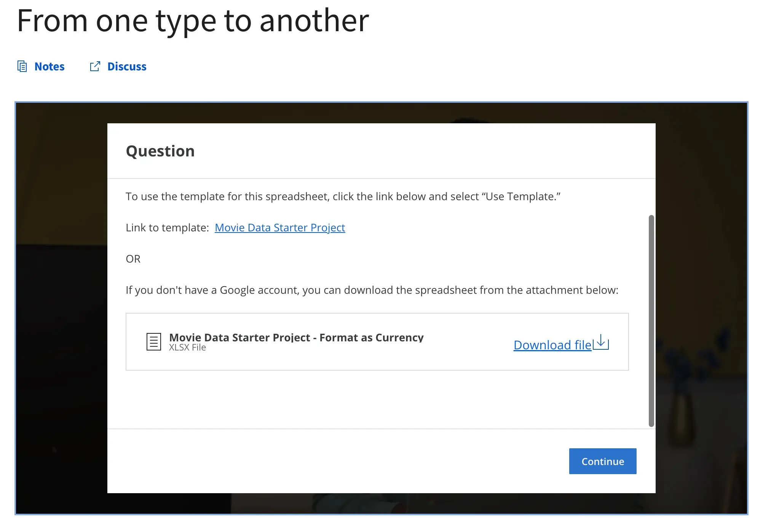Click the XLSX attachment document icon
Image resolution: width=763 pixels, height=532 pixels.
(154, 342)
